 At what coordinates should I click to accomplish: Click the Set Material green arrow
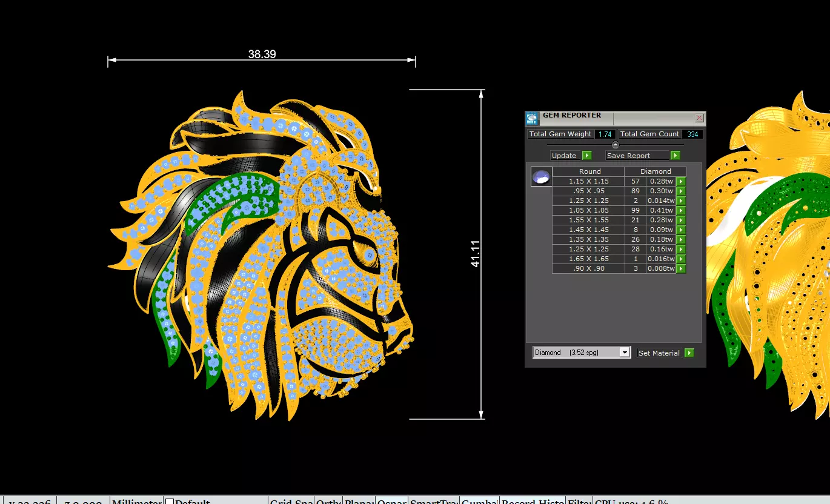pyautogui.click(x=689, y=353)
